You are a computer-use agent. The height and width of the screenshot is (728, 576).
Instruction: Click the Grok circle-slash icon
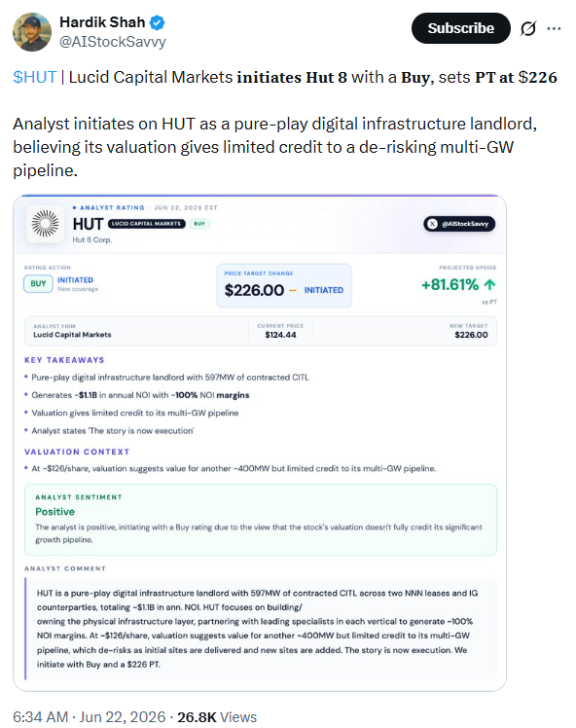(x=527, y=28)
